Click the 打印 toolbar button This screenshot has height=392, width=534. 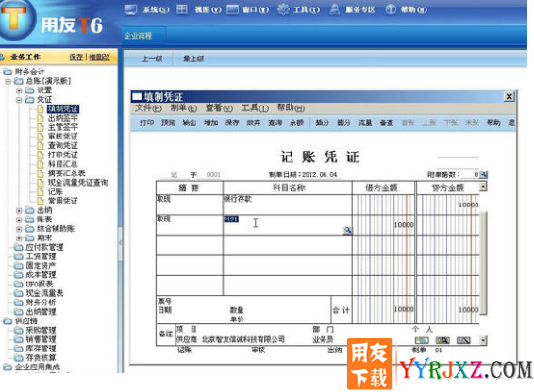click(x=147, y=122)
